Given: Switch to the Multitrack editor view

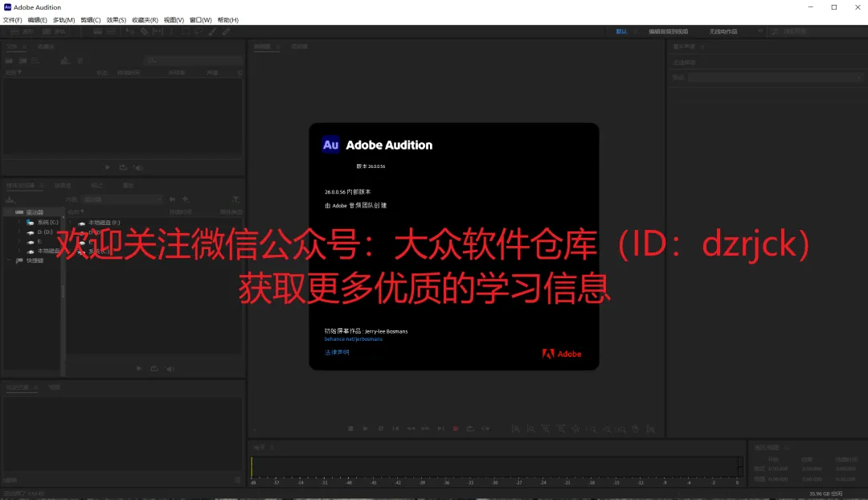Looking at the screenshot, I should coord(55,31).
